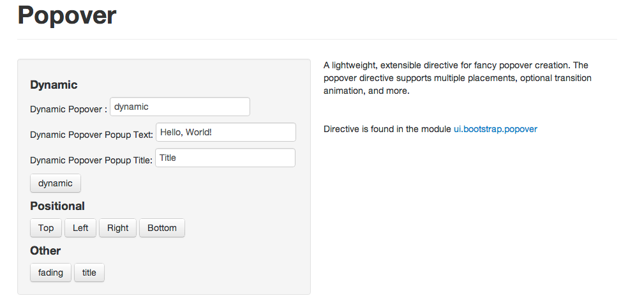Click the lightweight extensible directive description paragraph
Screen dimensions: 644x307
point(458,78)
